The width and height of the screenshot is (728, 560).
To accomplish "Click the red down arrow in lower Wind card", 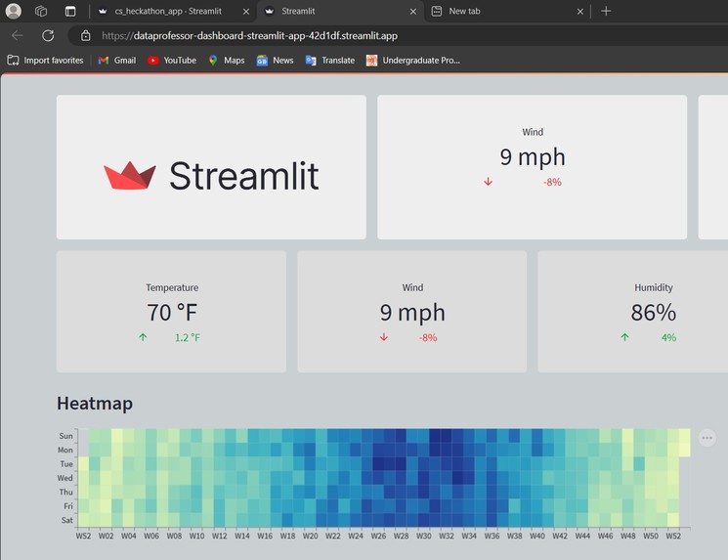I will tap(384, 337).
